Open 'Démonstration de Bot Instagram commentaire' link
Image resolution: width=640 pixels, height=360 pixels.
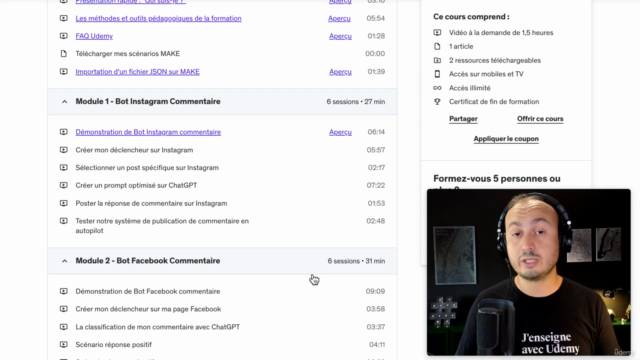click(x=148, y=132)
